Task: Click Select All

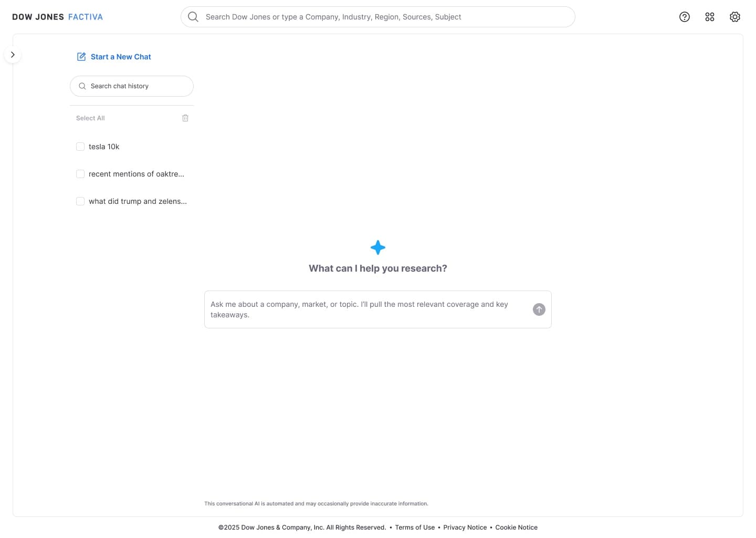Action: tap(90, 118)
